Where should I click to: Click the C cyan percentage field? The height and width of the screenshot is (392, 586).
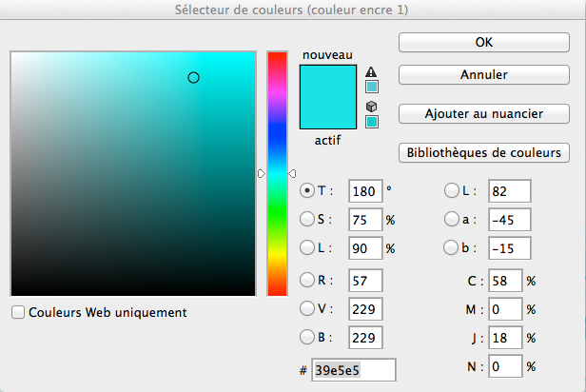click(504, 282)
